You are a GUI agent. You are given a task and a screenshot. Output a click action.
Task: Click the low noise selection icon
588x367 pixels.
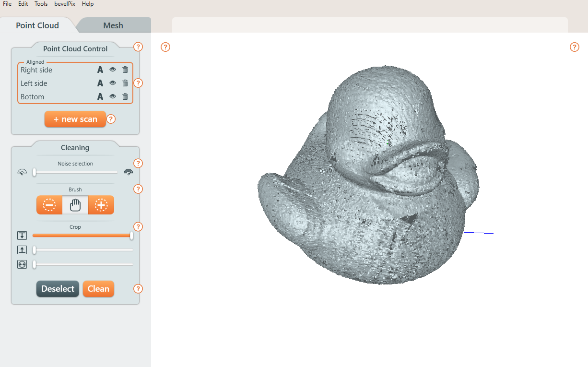[x=22, y=172]
